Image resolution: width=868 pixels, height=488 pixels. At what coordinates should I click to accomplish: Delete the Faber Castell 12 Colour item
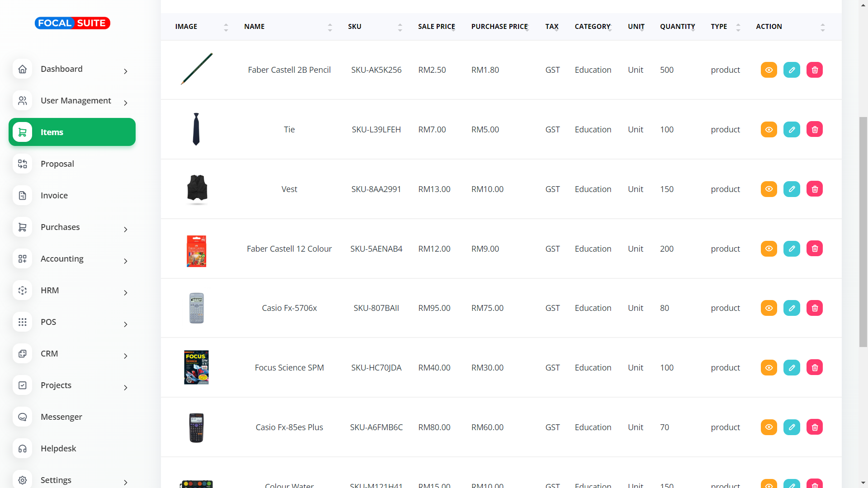815,249
